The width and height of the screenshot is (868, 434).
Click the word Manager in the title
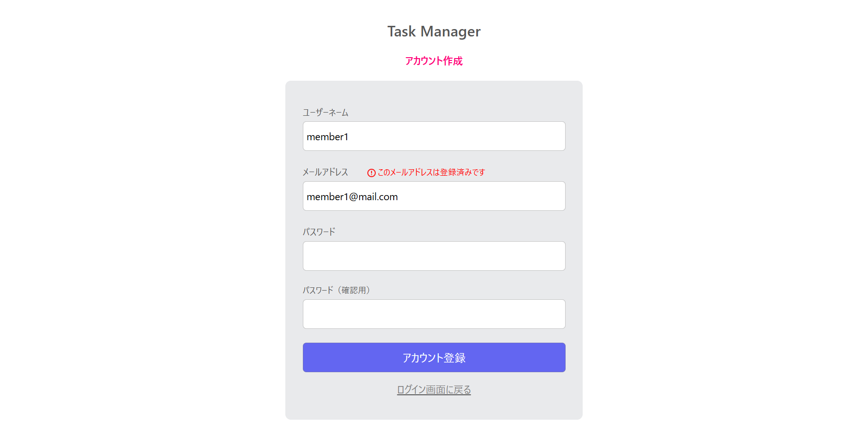tap(450, 31)
